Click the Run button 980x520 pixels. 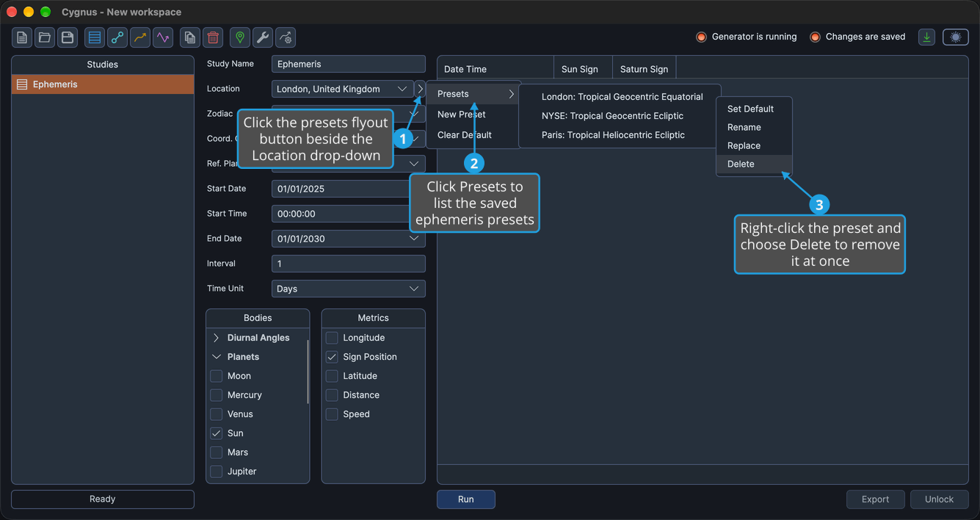[x=466, y=499]
